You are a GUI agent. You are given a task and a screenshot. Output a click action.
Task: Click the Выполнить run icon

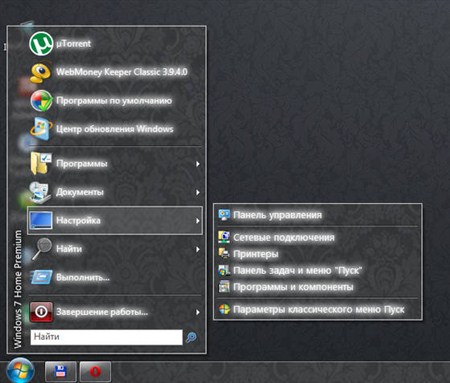point(41,277)
